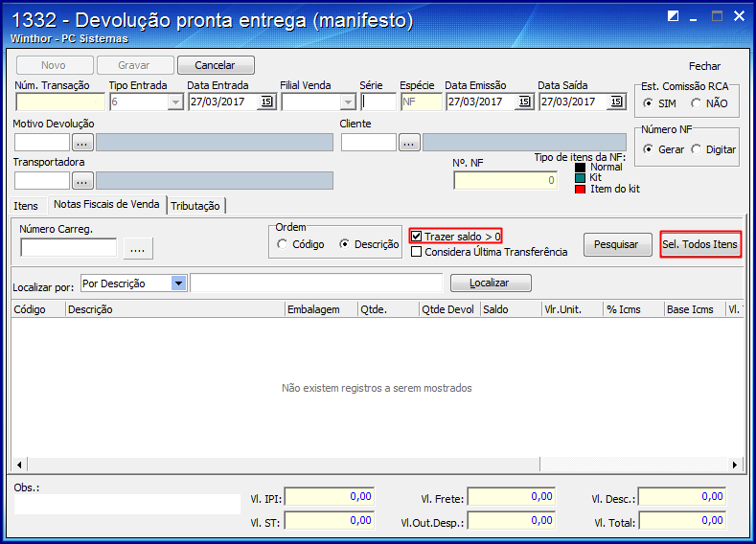Switch to Notas Fiscais de Venda tab
This screenshot has width=756, height=544.
(106, 204)
